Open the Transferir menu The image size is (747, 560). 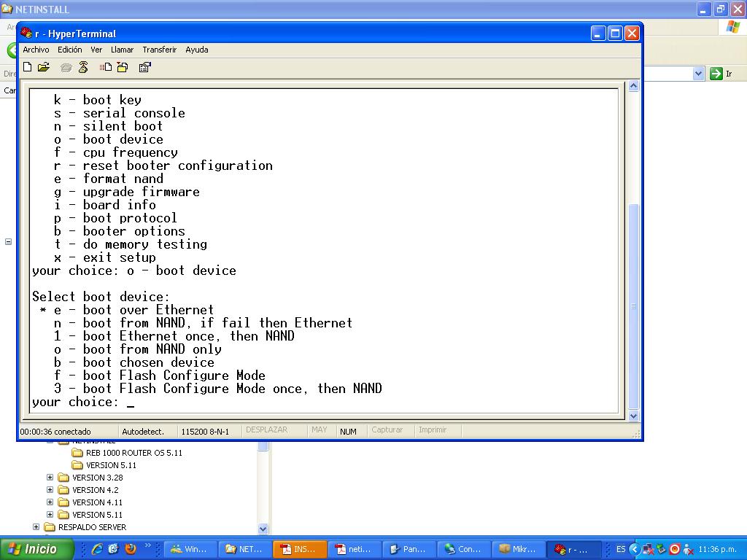159,50
